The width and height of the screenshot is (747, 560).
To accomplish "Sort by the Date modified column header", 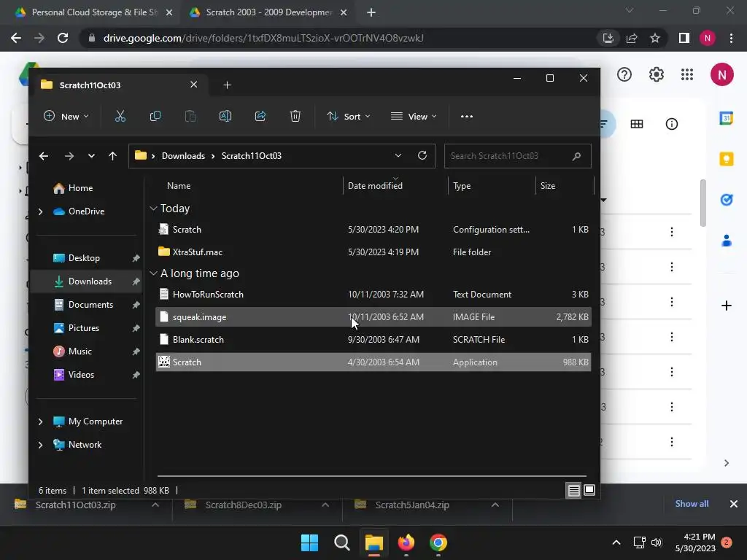I will coord(375,186).
